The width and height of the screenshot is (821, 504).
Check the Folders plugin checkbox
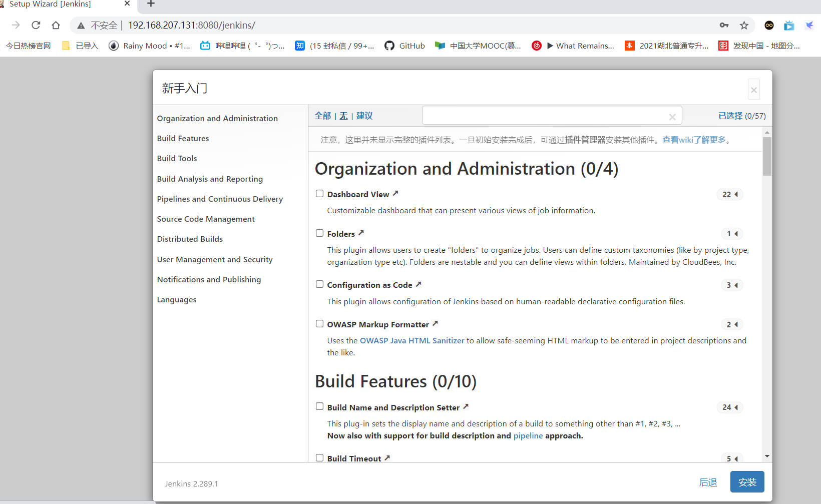click(319, 233)
